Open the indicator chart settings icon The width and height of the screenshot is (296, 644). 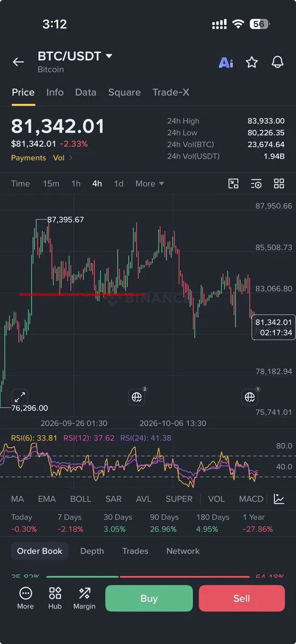pyautogui.click(x=279, y=499)
